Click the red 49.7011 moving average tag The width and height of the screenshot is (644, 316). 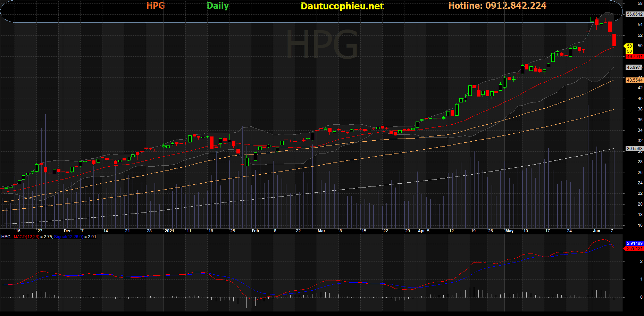pyautogui.click(x=634, y=57)
